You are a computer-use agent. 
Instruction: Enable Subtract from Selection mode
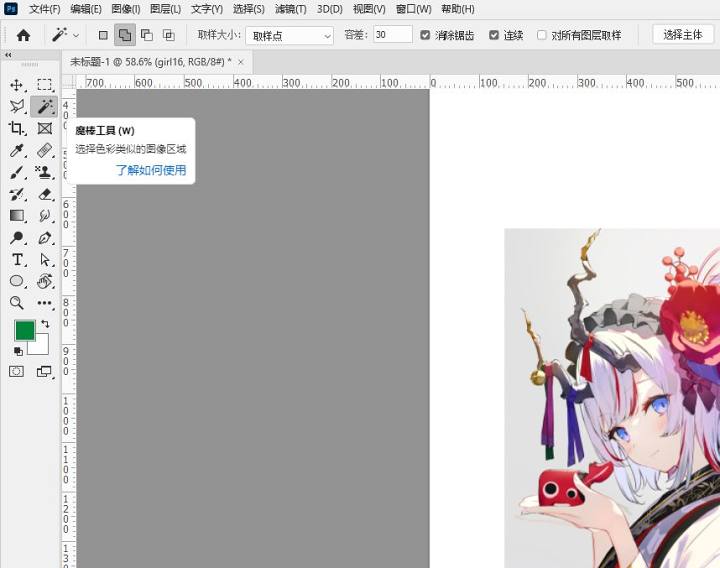click(147, 35)
